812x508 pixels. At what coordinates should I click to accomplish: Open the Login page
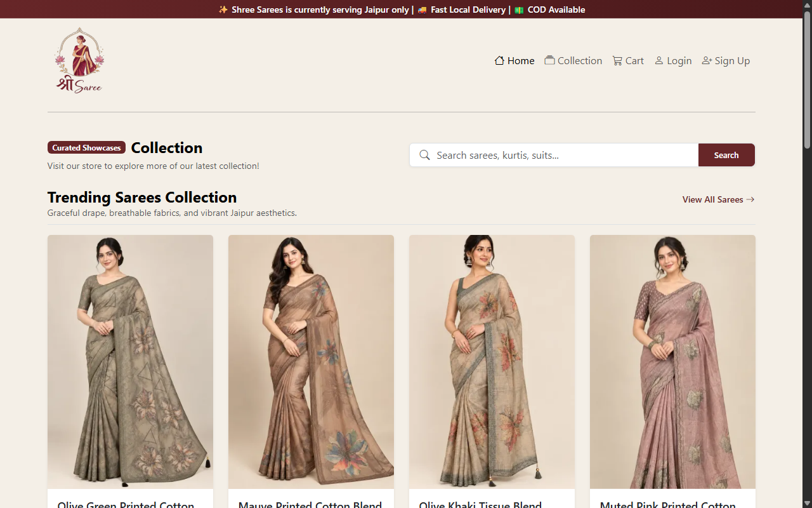coord(673,60)
